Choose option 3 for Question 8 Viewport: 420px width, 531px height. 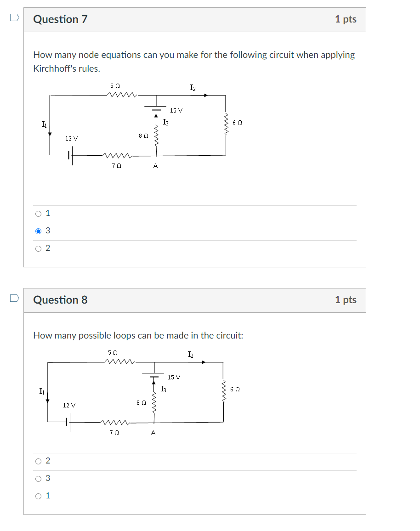(x=38, y=479)
